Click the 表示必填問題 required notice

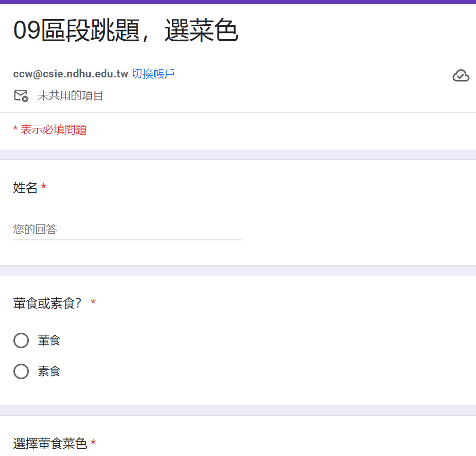click(50, 129)
